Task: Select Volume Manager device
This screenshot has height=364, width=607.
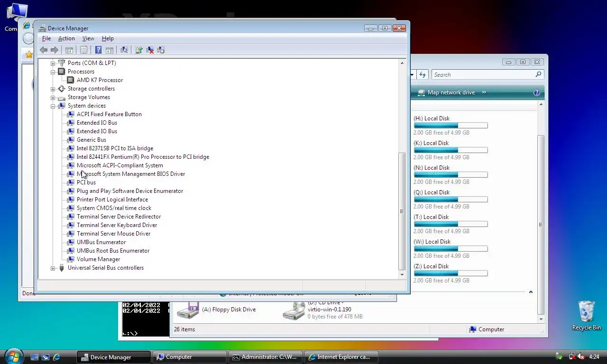Action: pyautogui.click(x=98, y=259)
